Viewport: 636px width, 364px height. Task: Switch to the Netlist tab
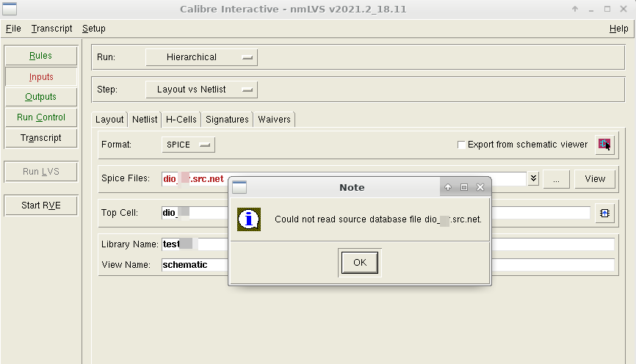pos(145,120)
